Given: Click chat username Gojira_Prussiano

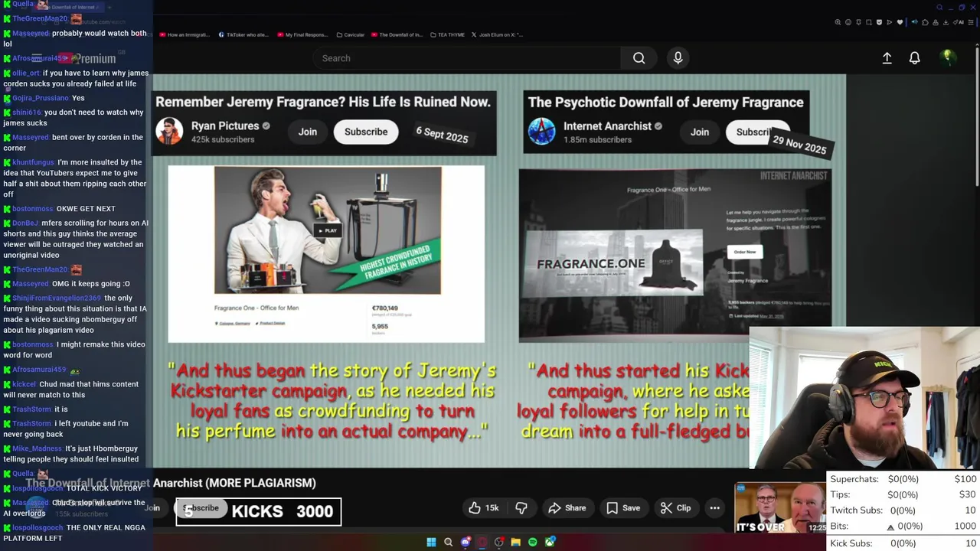Looking at the screenshot, I should click(41, 98).
